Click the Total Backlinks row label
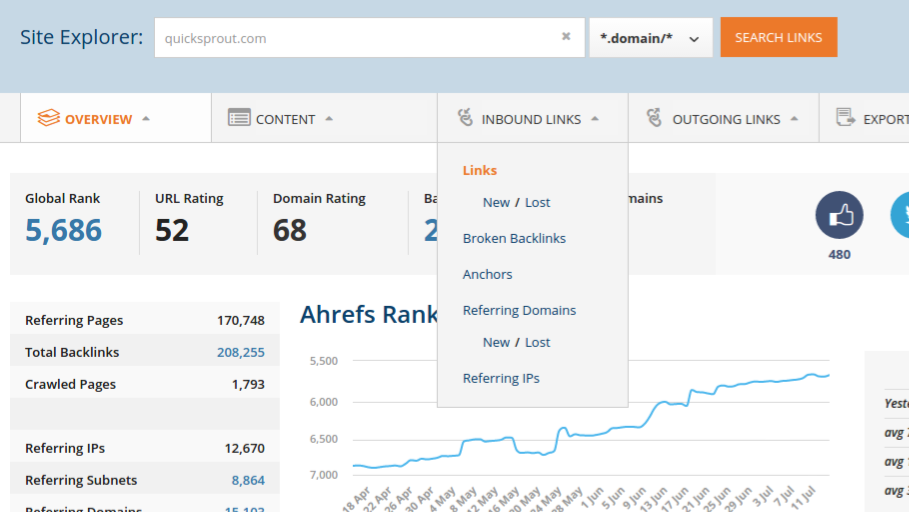The height and width of the screenshot is (512, 909). pyautogui.click(x=72, y=353)
